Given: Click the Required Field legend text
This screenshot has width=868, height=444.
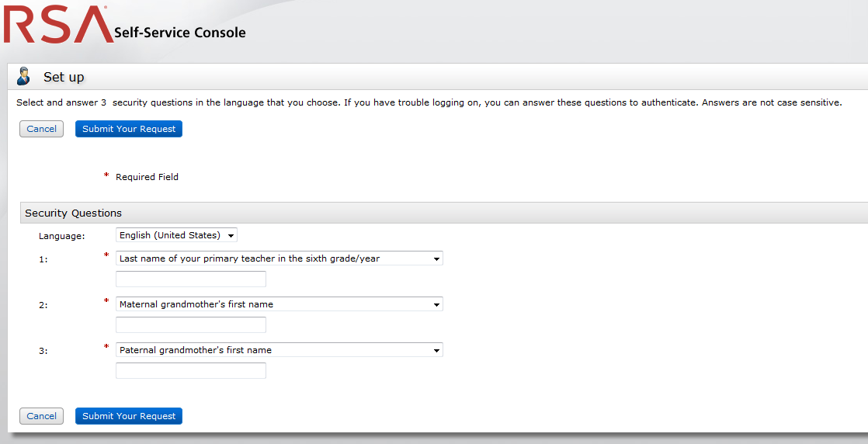Looking at the screenshot, I should pos(147,177).
